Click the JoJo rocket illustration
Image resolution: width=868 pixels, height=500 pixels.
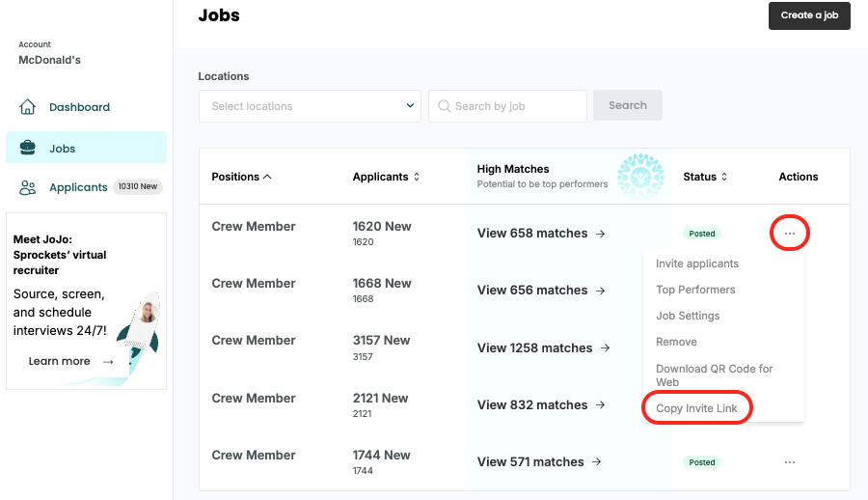pos(139,329)
